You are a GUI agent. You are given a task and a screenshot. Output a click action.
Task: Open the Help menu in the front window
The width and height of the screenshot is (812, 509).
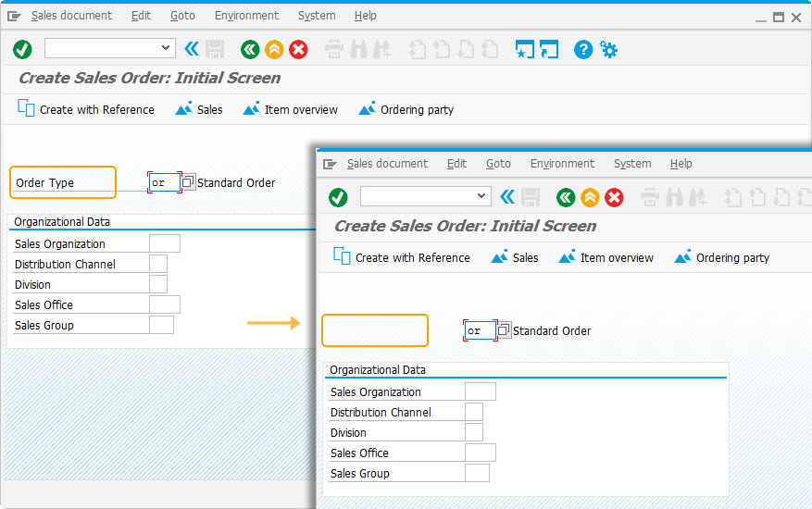681,164
